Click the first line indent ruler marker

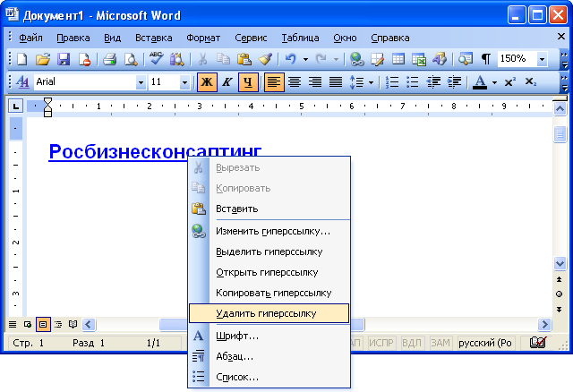[x=47, y=102]
